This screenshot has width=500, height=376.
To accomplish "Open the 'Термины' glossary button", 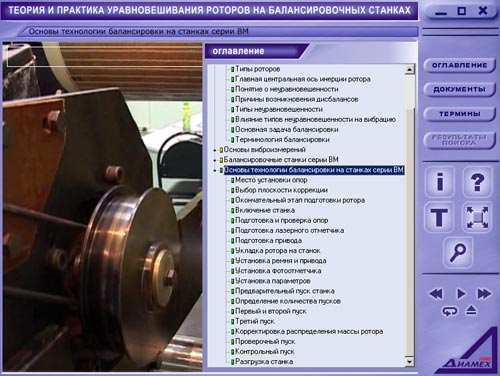I will (460, 114).
